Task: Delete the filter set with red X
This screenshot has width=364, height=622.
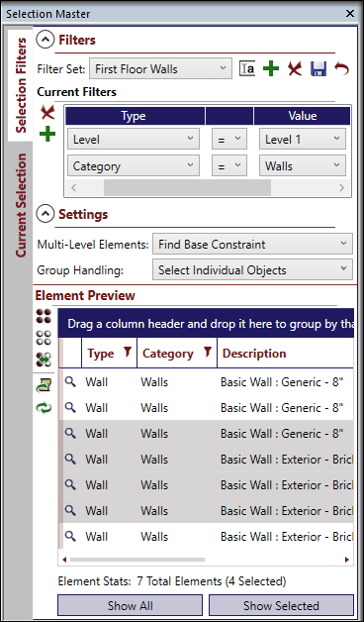Action: tap(295, 69)
